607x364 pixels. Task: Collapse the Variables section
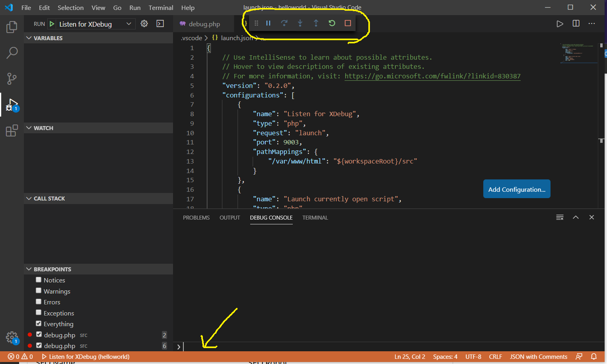98,38
